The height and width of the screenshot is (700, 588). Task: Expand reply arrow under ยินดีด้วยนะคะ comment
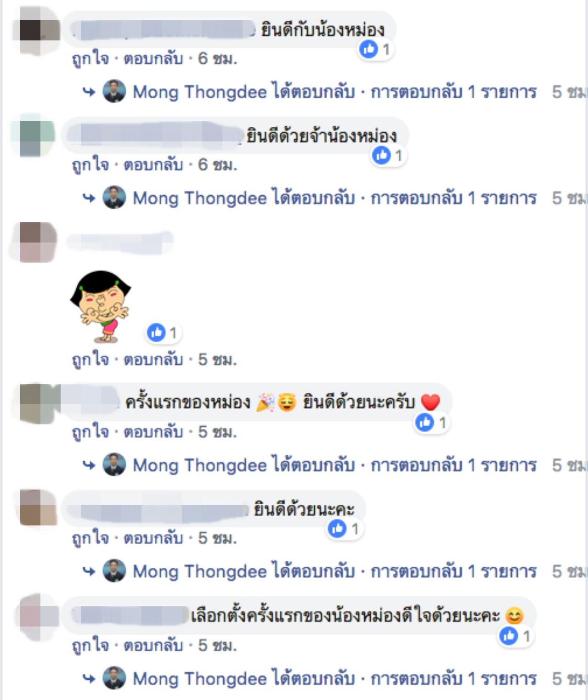(89, 572)
